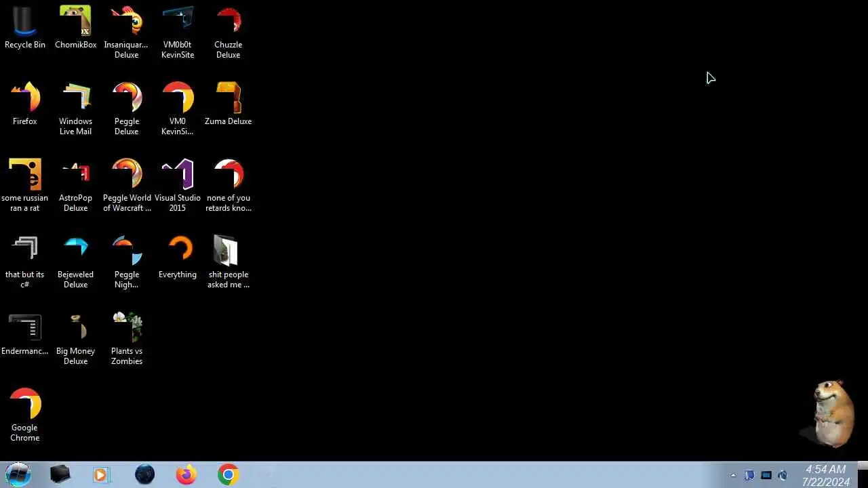
Task: Click the Windows Live Mail desktop icon
Action: tap(75, 109)
